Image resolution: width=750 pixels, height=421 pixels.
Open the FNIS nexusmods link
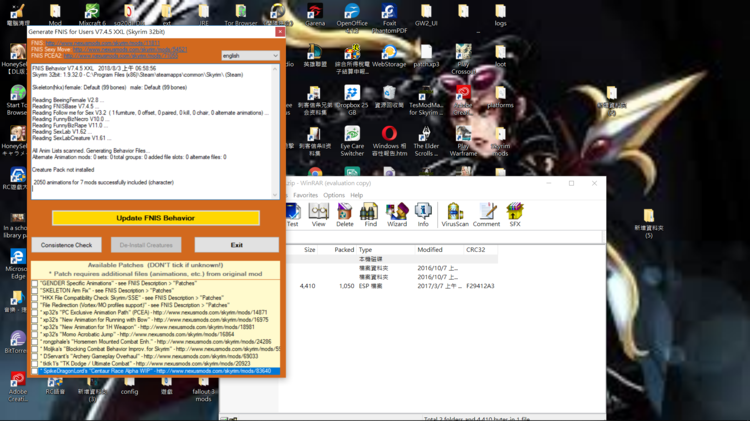[x=102, y=43]
